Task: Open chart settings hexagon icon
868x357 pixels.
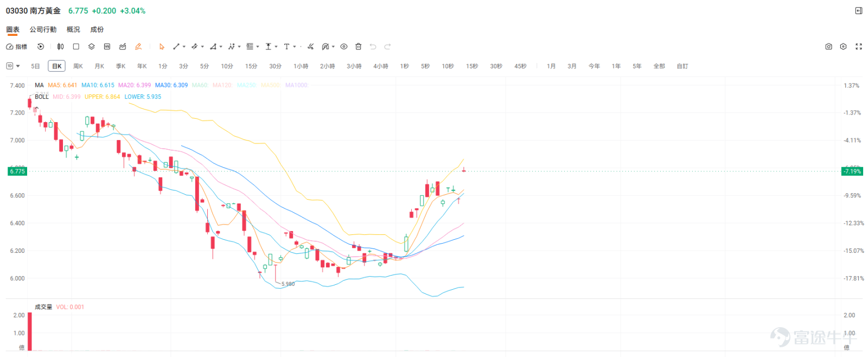Action: click(843, 47)
